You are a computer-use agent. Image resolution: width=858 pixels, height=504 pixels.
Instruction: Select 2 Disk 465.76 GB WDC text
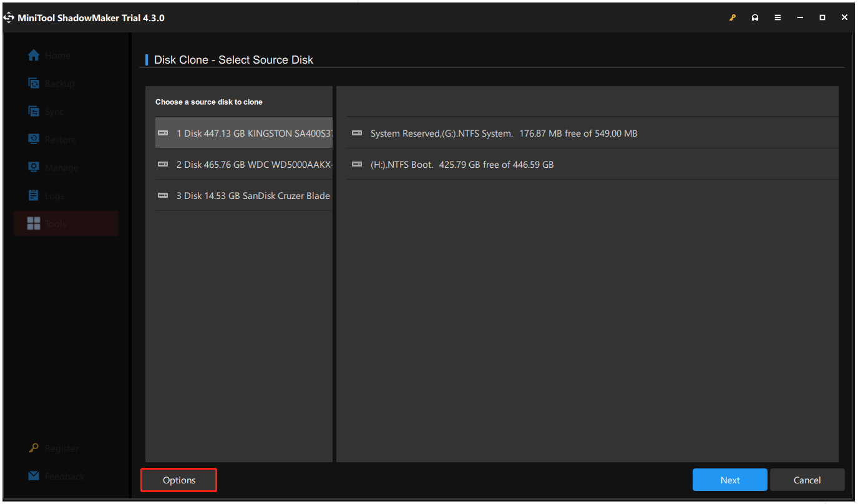[255, 165]
